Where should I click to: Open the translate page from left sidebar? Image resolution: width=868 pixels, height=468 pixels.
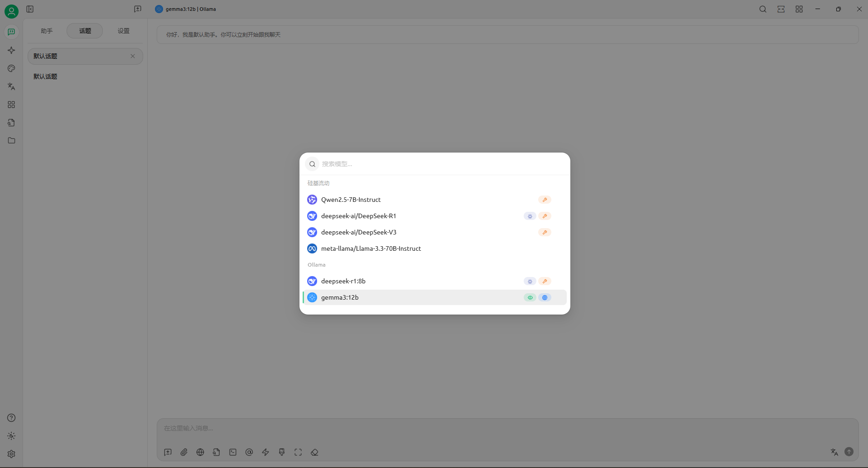point(11,86)
